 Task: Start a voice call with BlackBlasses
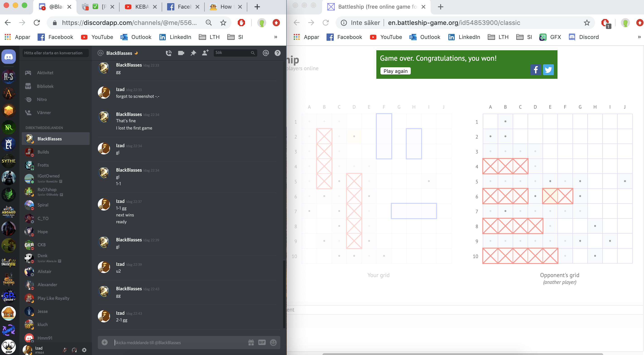coord(168,53)
